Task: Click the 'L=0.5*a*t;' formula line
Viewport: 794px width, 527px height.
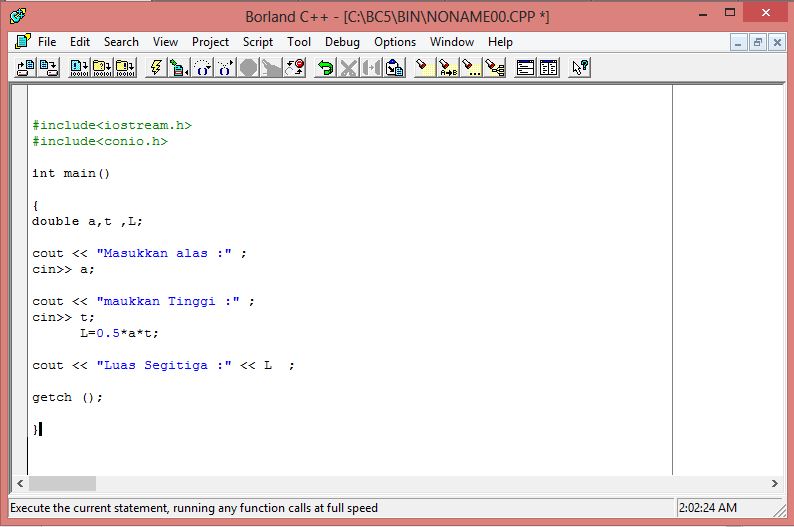Action: [x=119, y=333]
